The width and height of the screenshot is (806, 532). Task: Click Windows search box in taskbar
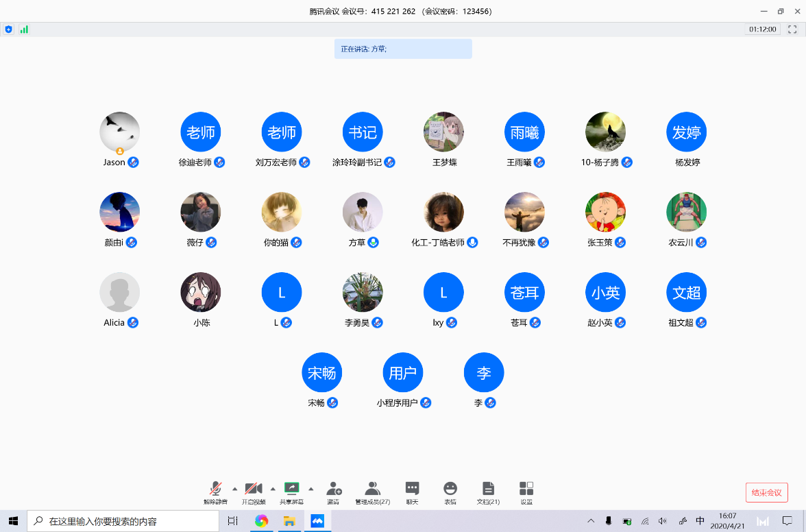click(123, 521)
